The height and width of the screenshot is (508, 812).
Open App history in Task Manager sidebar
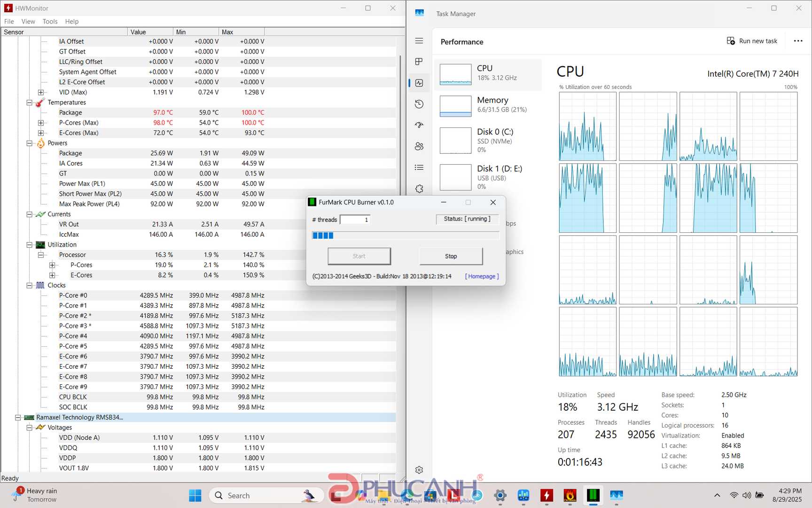419,104
